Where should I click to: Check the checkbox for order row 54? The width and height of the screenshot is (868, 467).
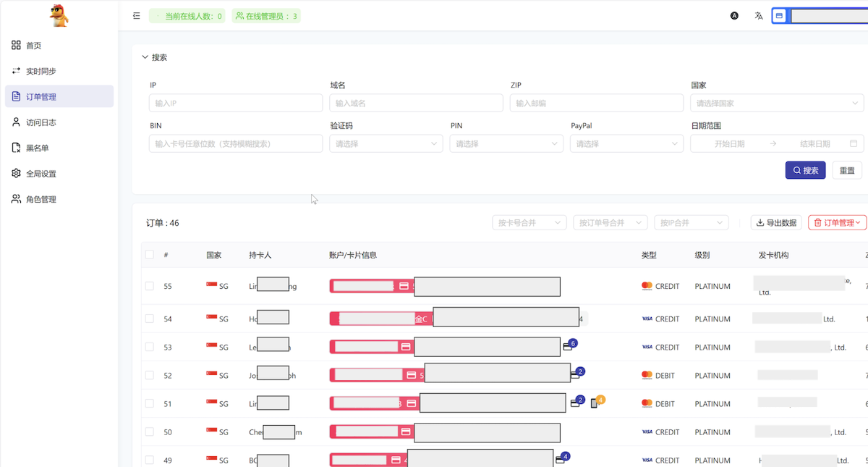[149, 319]
